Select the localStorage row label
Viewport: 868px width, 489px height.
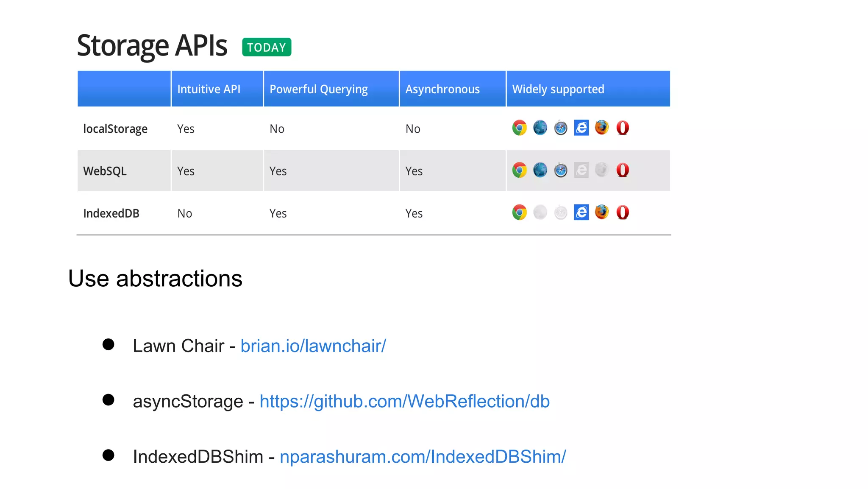[x=115, y=129]
